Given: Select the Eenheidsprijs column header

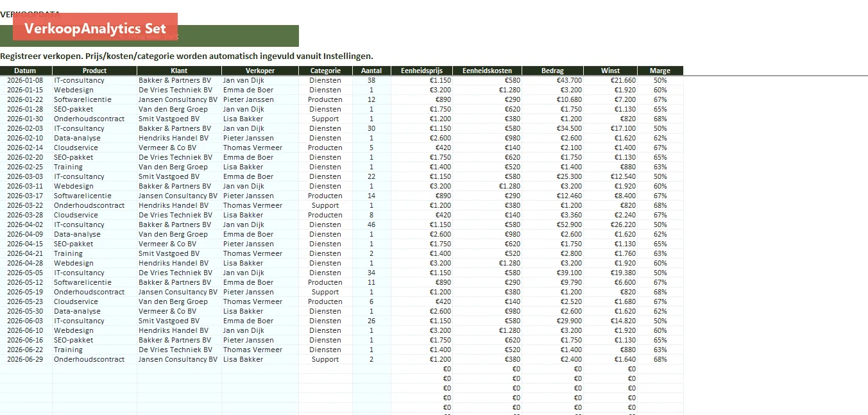Looking at the screenshot, I should coord(421,71).
